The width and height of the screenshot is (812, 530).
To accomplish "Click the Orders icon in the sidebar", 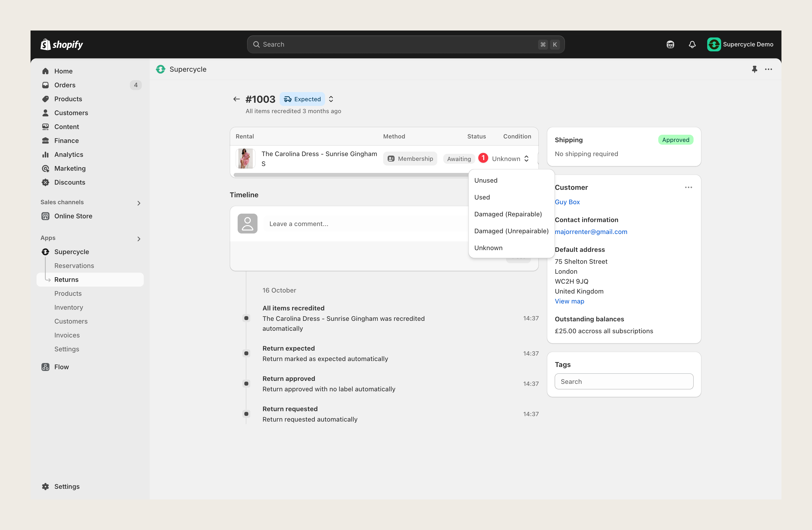I will point(45,85).
